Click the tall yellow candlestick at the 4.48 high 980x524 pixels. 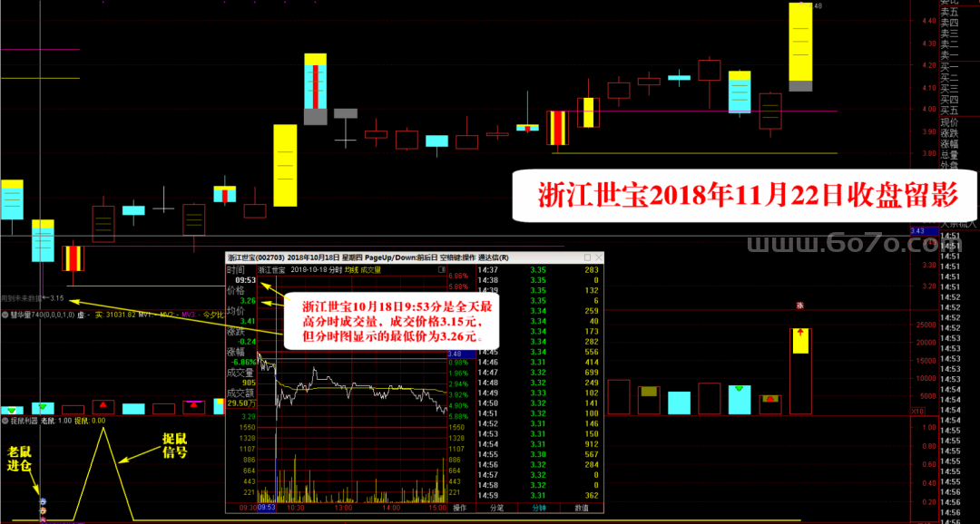pyautogui.click(x=800, y=47)
